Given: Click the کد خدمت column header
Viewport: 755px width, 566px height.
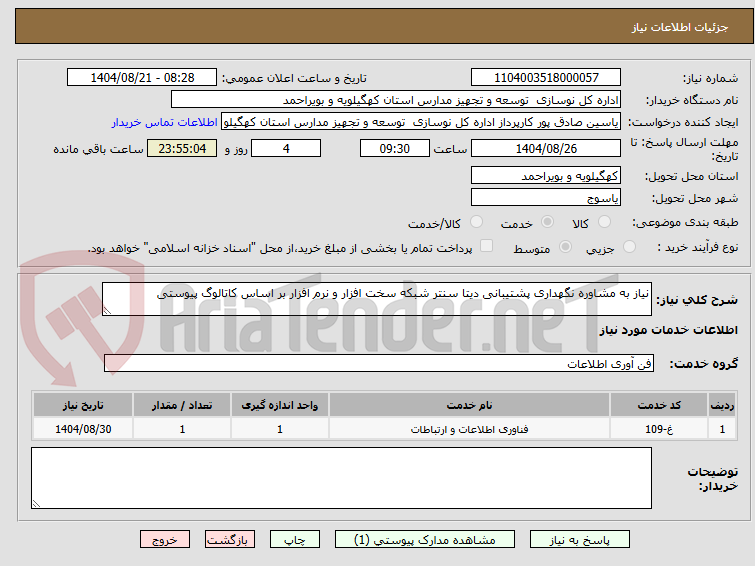Looking at the screenshot, I should [659, 405].
